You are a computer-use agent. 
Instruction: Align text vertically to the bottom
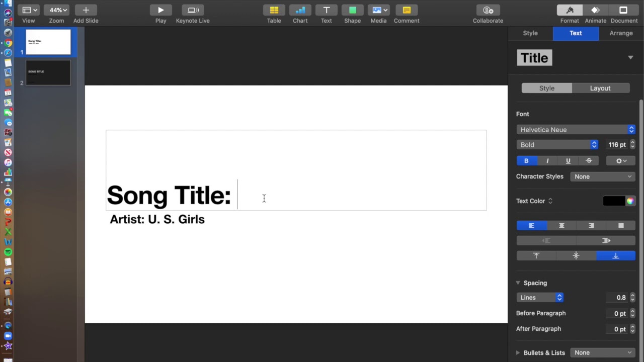click(x=616, y=256)
